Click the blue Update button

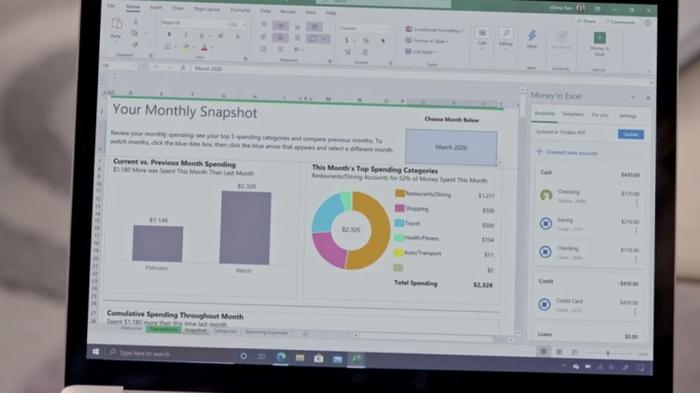[631, 134]
